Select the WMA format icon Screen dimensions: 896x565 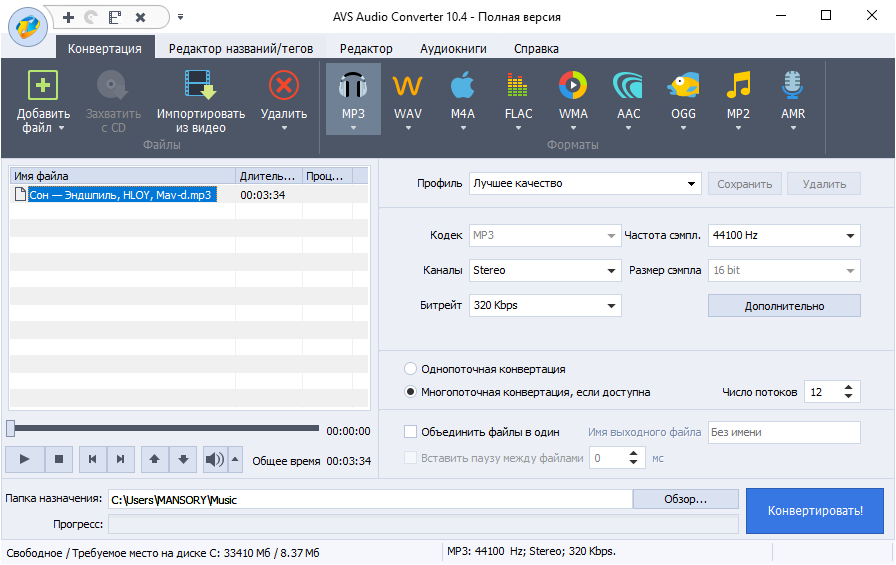pos(573,86)
